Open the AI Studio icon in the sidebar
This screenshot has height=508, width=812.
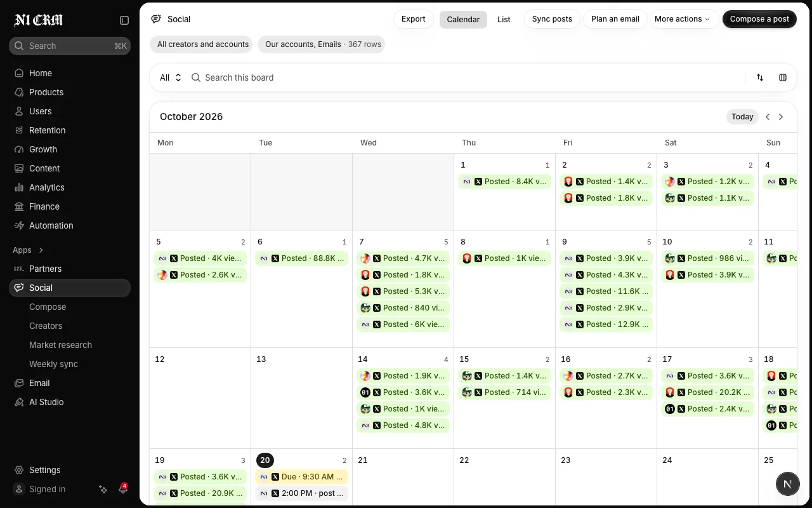pyautogui.click(x=19, y=402)
